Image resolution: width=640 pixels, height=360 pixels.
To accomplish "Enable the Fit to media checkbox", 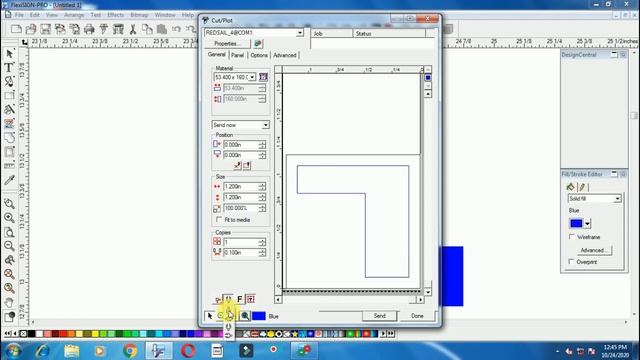I will 219,220.
